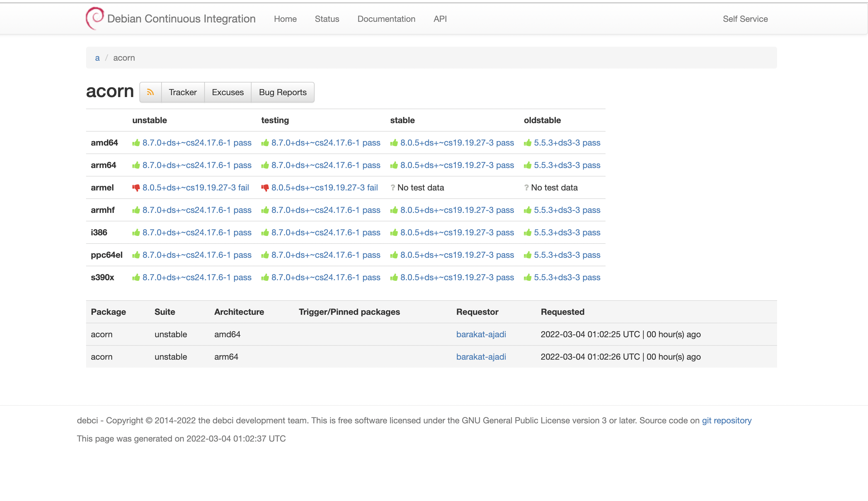
Task: Open the Documentation page
Action: [x=386, y=19]
